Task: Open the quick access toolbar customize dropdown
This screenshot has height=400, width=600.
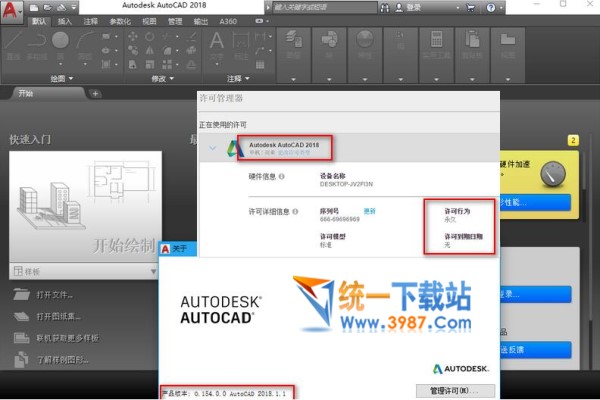Action: click(x=74, y=7)
